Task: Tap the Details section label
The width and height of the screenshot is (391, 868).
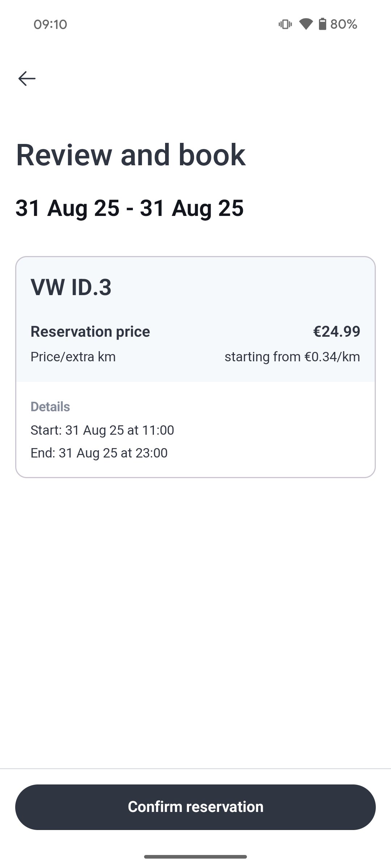Action: pos(50,407)
